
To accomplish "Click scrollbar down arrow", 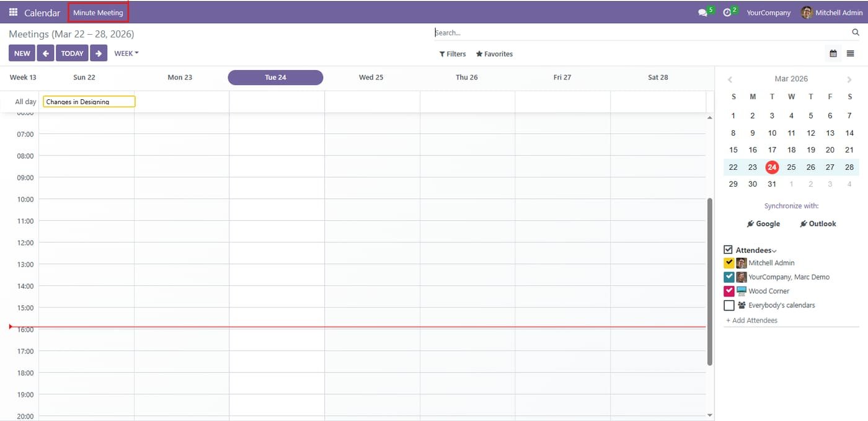I will point(710,415).
